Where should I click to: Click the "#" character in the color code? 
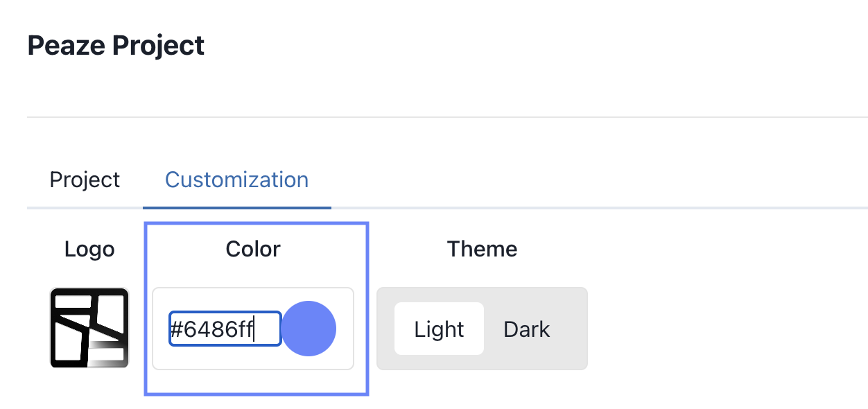pos(175,329)
